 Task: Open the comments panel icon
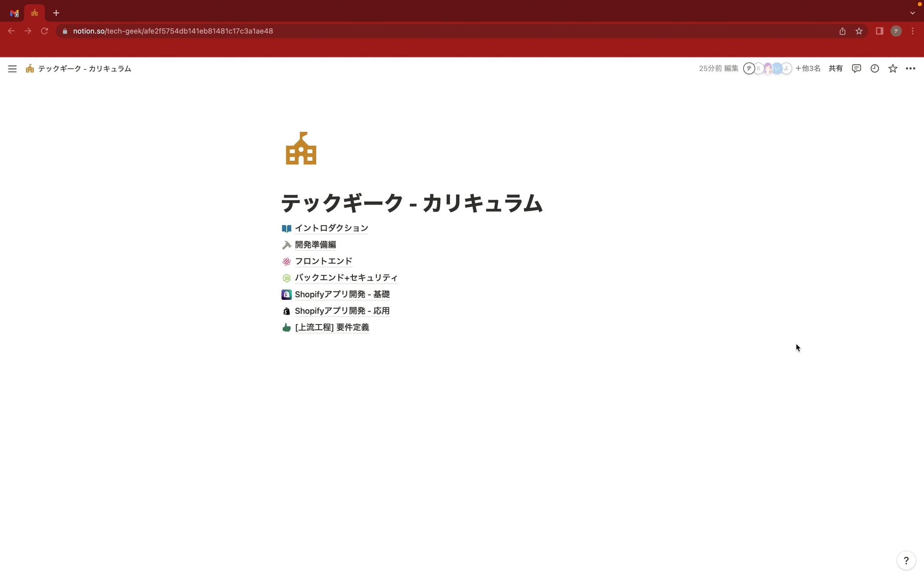856,69
